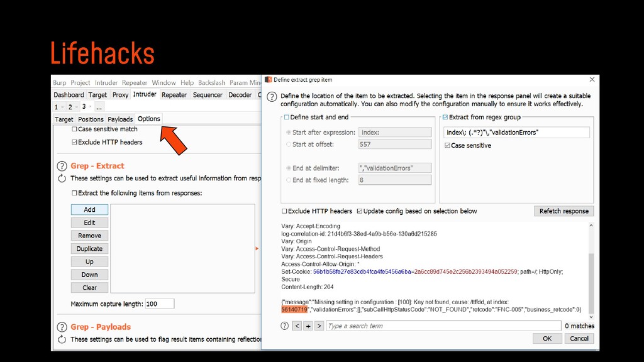Click Down button
The height and width of the screenshot is (362, 644).
89,275
